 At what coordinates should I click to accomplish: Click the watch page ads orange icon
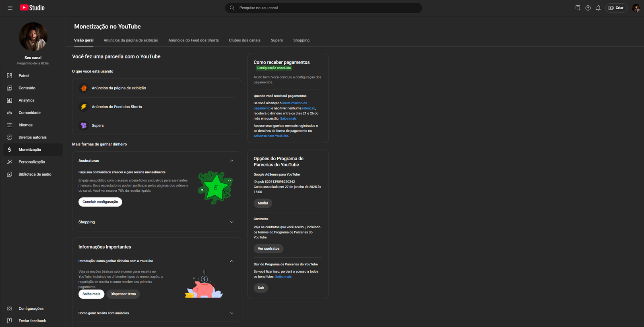coord(84,88)
